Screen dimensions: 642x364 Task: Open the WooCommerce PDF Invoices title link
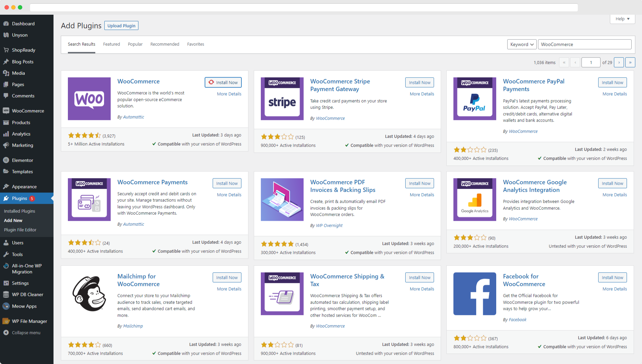pos(343,186)
